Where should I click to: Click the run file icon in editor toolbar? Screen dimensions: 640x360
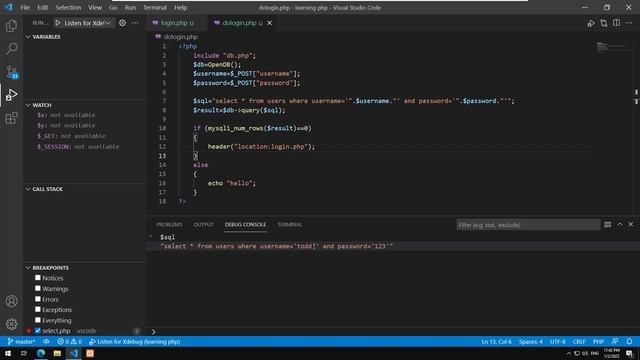(x=591, y=23)
